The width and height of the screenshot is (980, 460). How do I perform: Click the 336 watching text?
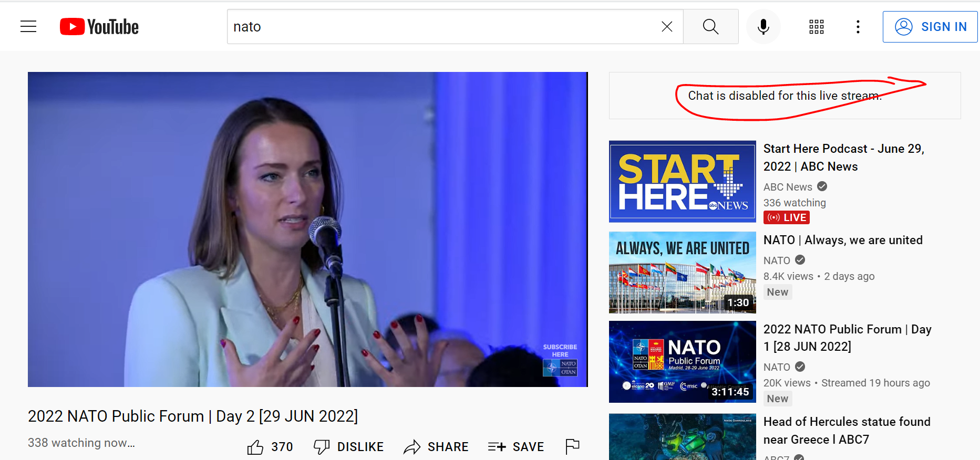795,203
